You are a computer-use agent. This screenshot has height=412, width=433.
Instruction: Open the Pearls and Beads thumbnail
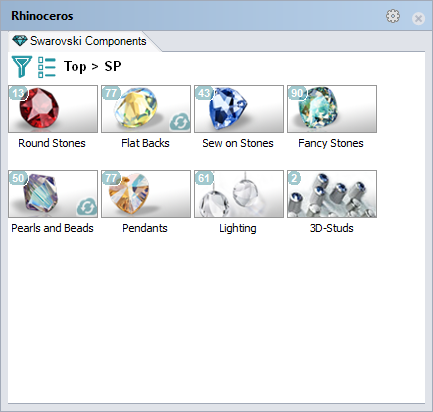(x=53, y=194)
